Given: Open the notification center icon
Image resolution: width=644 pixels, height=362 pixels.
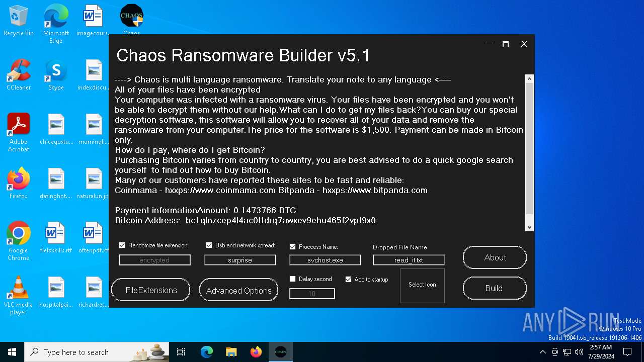Looking at the screenshot, I should 628,352.
